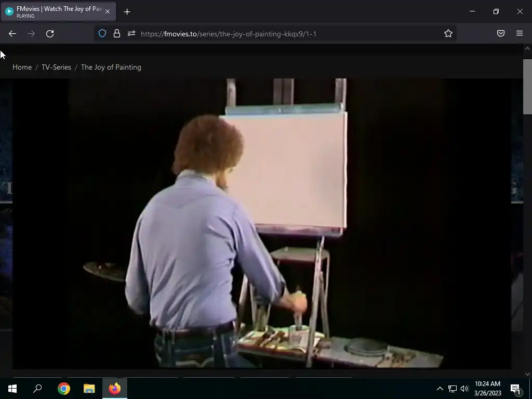Open the notification center
532x399 pixels.
pos(515,389)
